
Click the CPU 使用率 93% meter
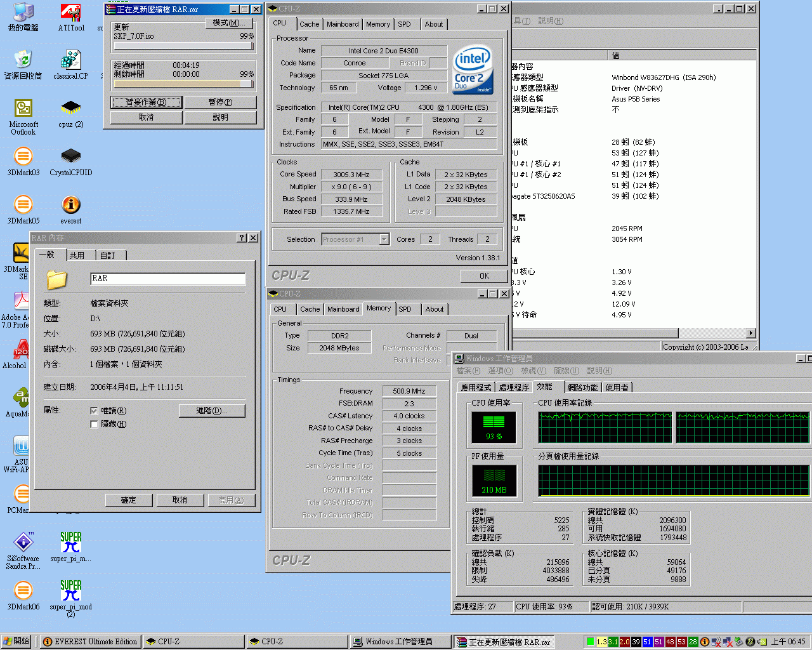pos(494,427)
